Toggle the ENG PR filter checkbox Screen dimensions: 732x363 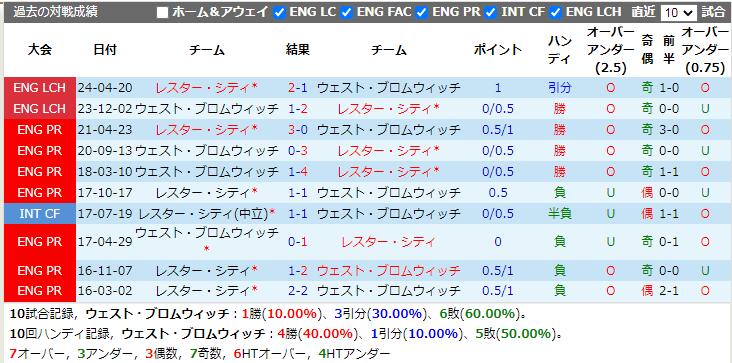click(x=422, y=13)
